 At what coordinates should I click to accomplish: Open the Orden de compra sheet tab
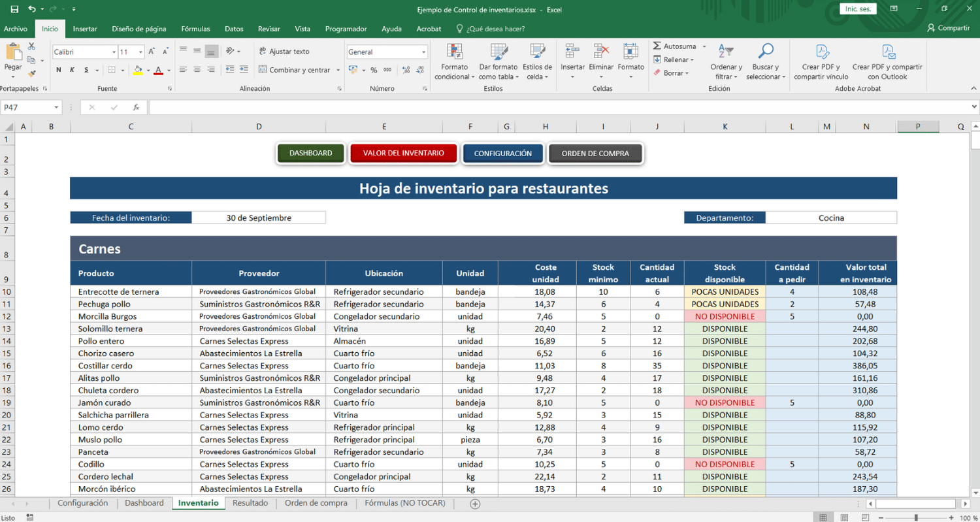(316, 503)
